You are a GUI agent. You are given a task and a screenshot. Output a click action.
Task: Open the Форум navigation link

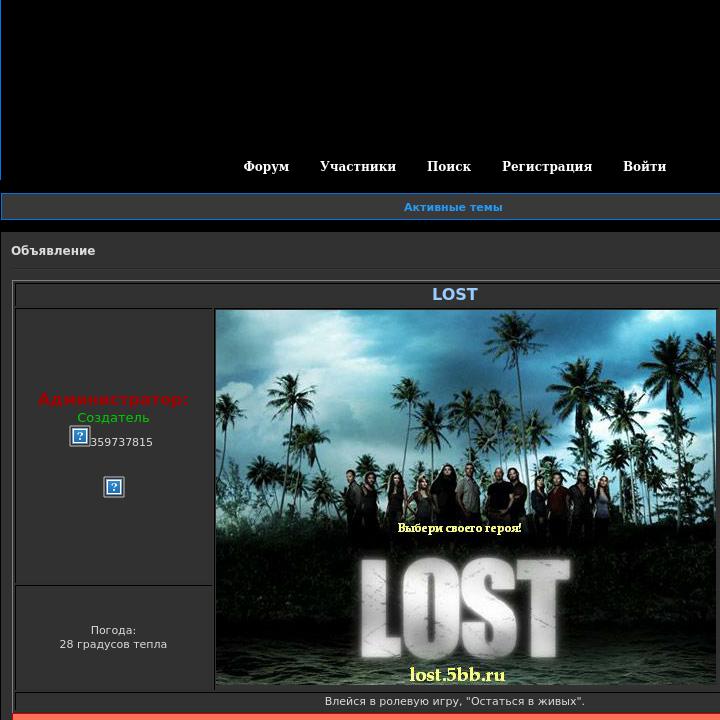coord(266,166)
